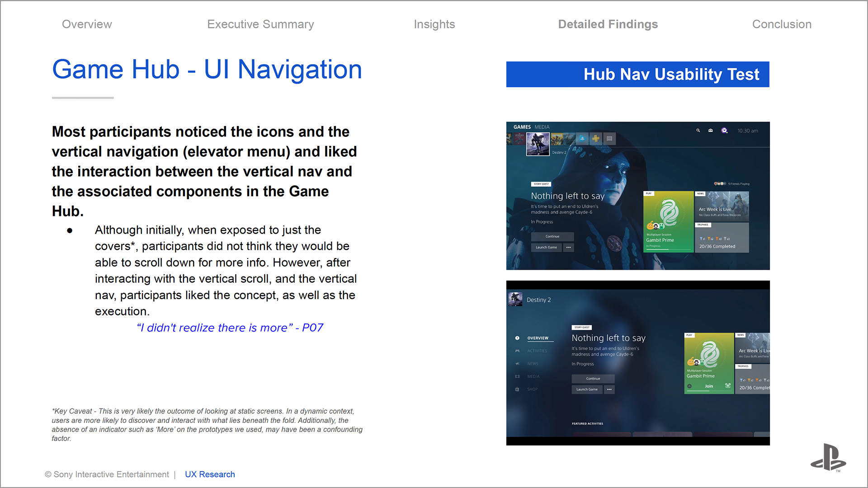Select Overview in the elevator menu
Image resolution: width=868 pixels, height=488 pixels.
(x=538, y=338)
